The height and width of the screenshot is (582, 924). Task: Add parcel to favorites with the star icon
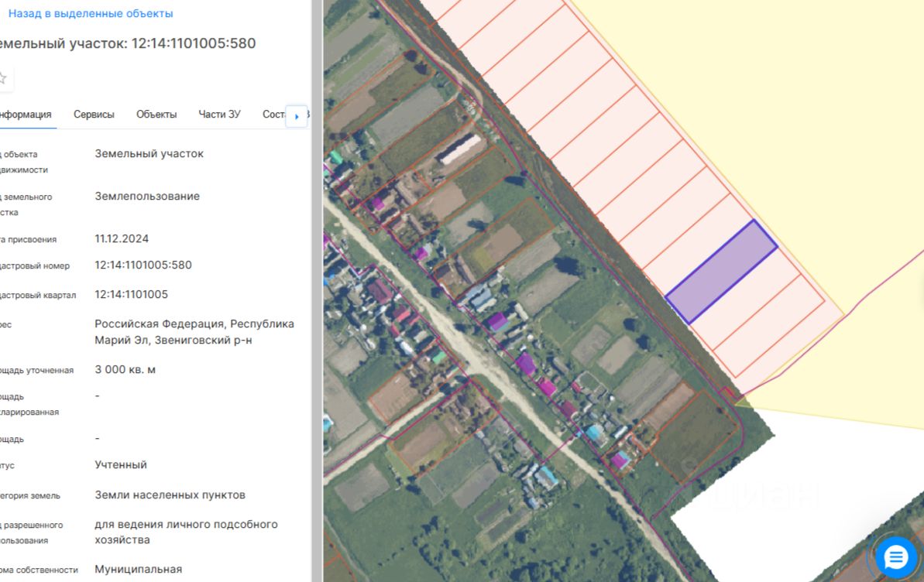(x=2, y=78)
